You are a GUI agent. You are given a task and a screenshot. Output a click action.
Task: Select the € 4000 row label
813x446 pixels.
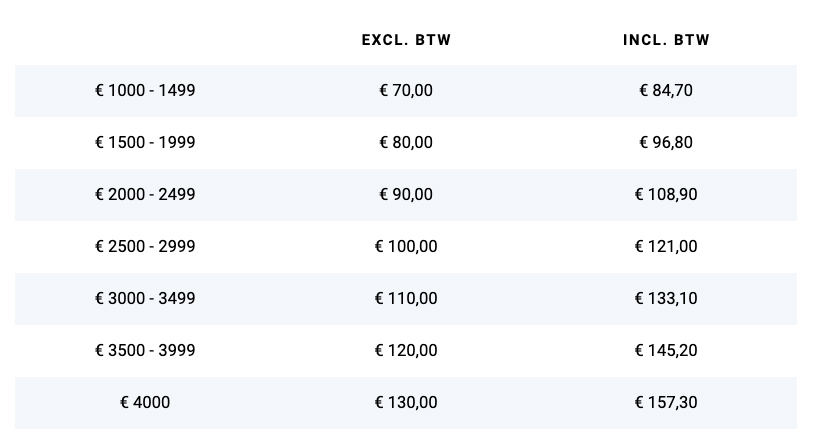145,402
